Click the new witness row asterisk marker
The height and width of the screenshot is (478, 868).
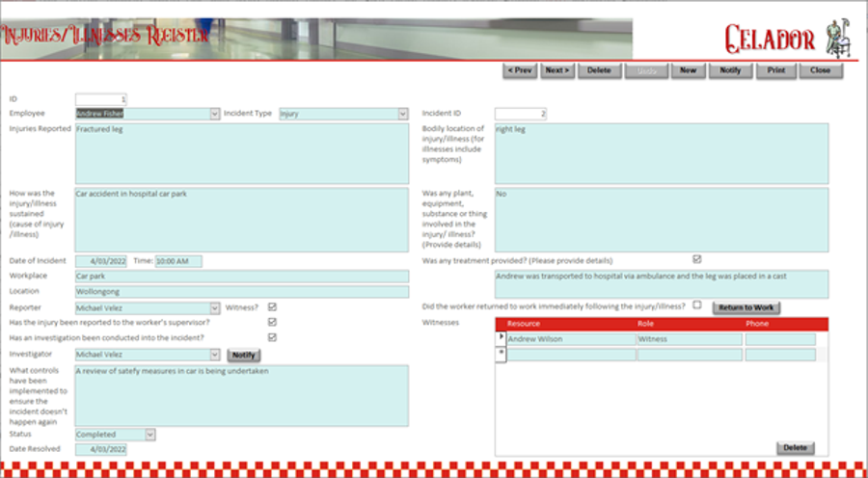(x=501, y=354)
